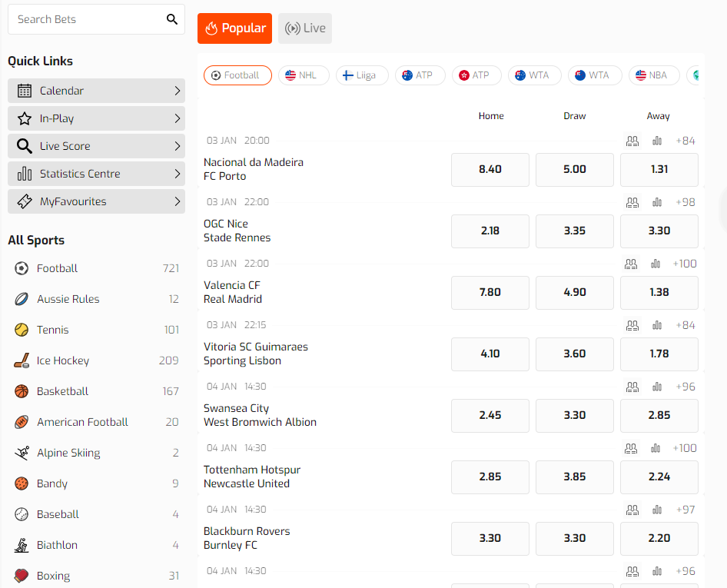Click the Ice Hockey stick icon
727x588 pixels.
(22, 360)
